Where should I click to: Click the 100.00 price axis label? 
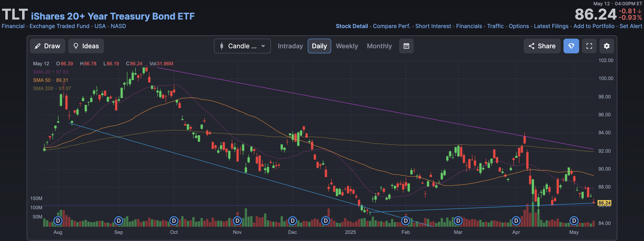[x=606, y=78]
